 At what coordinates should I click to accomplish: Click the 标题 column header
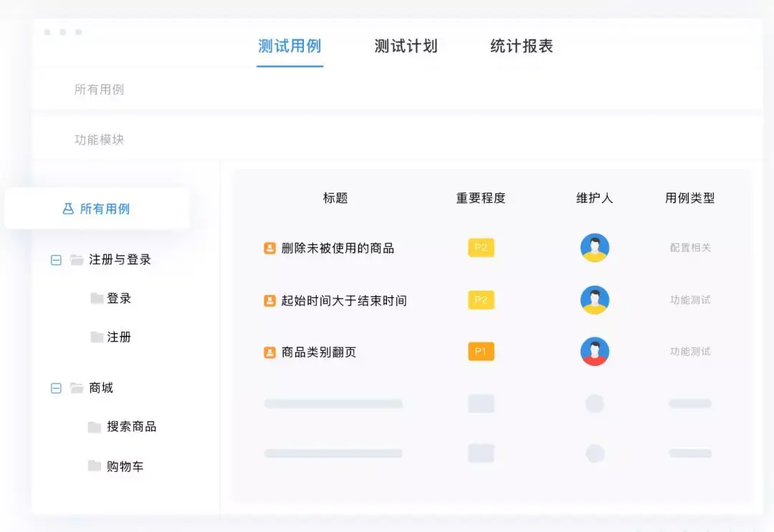coord(335,198)
